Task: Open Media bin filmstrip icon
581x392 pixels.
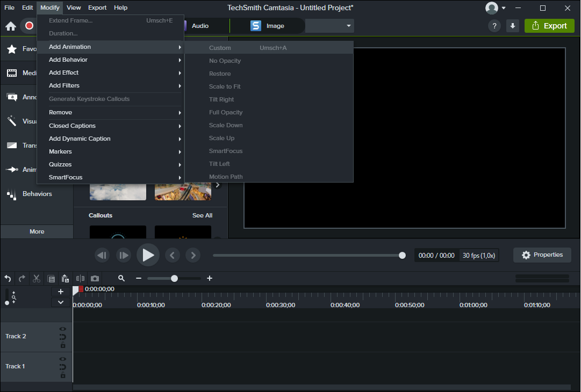Action: click(12, 73)
